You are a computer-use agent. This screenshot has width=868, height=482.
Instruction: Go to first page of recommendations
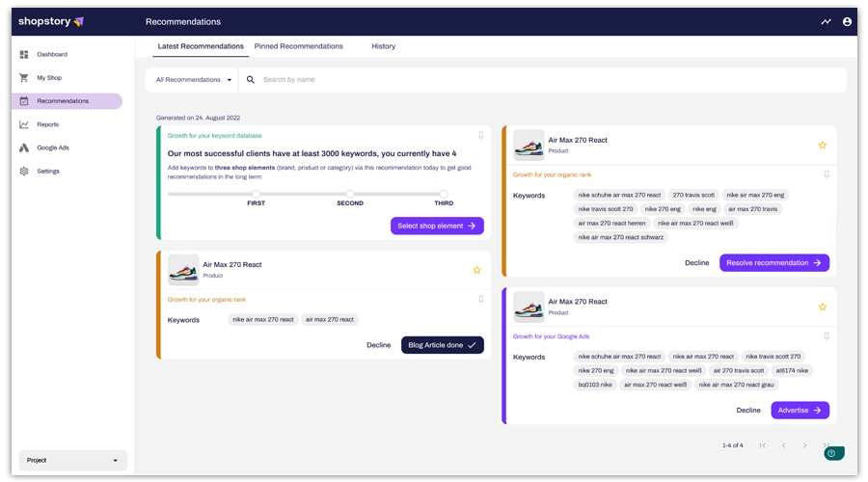763,445
